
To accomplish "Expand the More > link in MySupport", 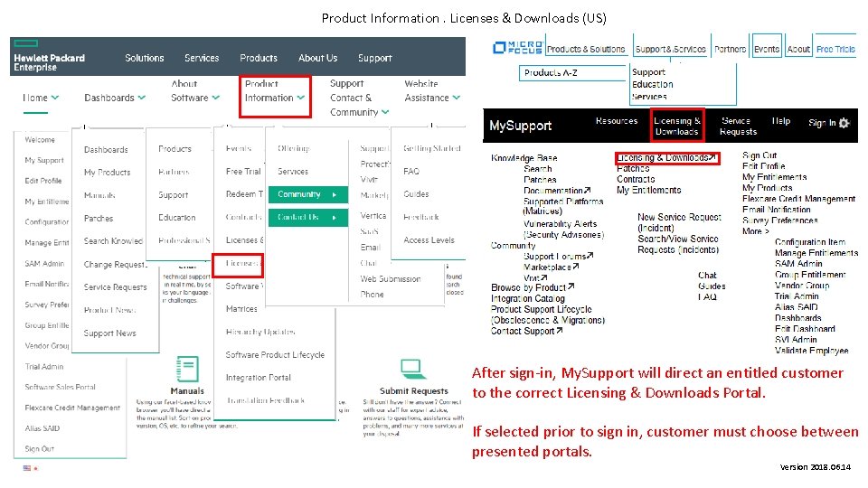I will 756,231.
